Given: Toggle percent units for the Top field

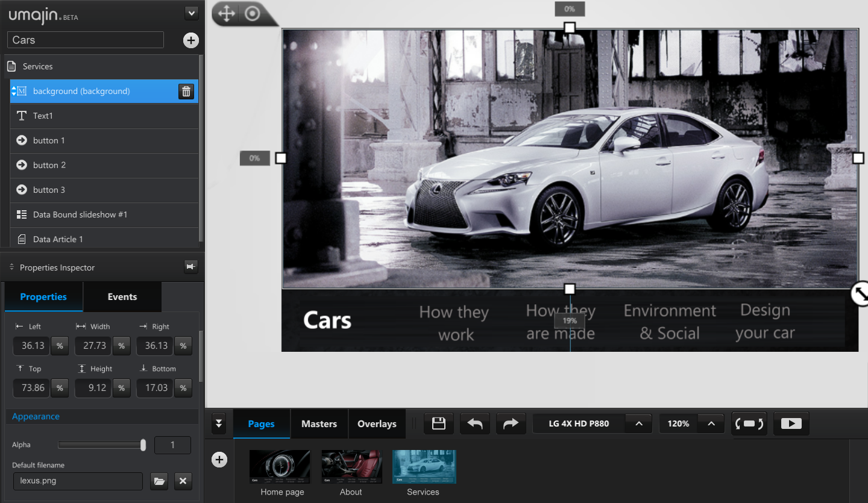Looking at the screenshot, I should pyautogui.click(x=60, y=387).
